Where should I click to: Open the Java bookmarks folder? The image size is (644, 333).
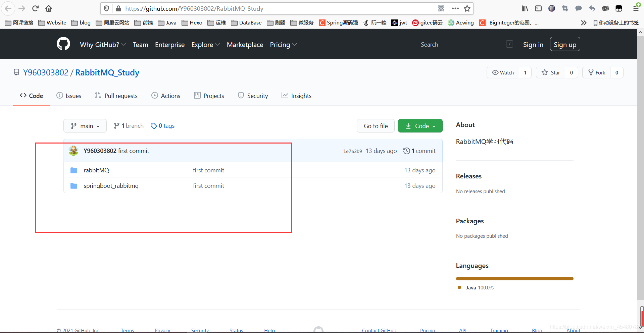(x=167, y=22)
